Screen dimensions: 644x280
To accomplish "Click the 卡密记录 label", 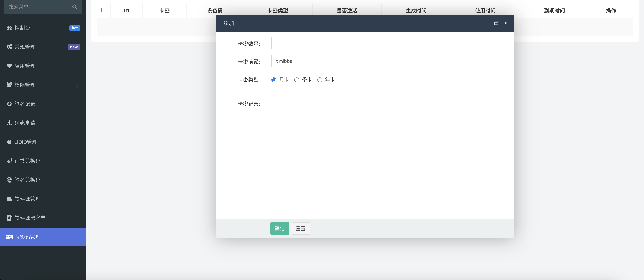I will tap(249, 104).
